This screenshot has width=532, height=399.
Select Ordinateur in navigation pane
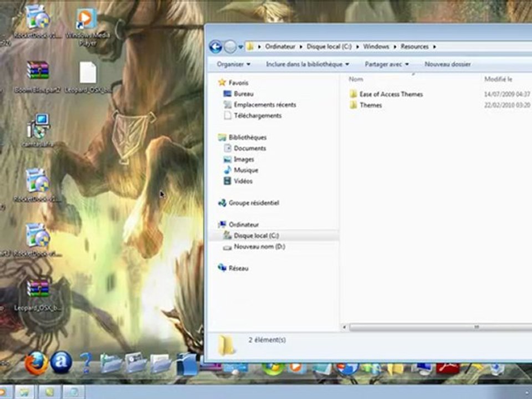[244, 224]
